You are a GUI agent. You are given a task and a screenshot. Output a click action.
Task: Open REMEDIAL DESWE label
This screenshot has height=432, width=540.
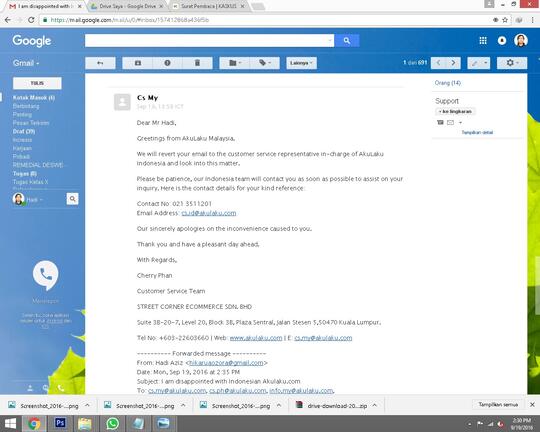pos(38,165)
